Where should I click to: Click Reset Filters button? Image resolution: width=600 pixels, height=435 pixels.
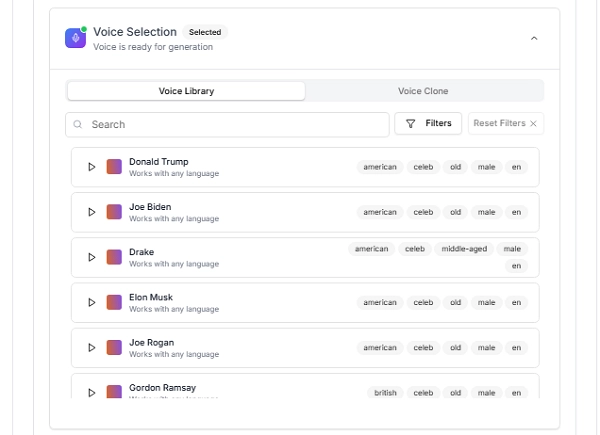tap(506, 123)
